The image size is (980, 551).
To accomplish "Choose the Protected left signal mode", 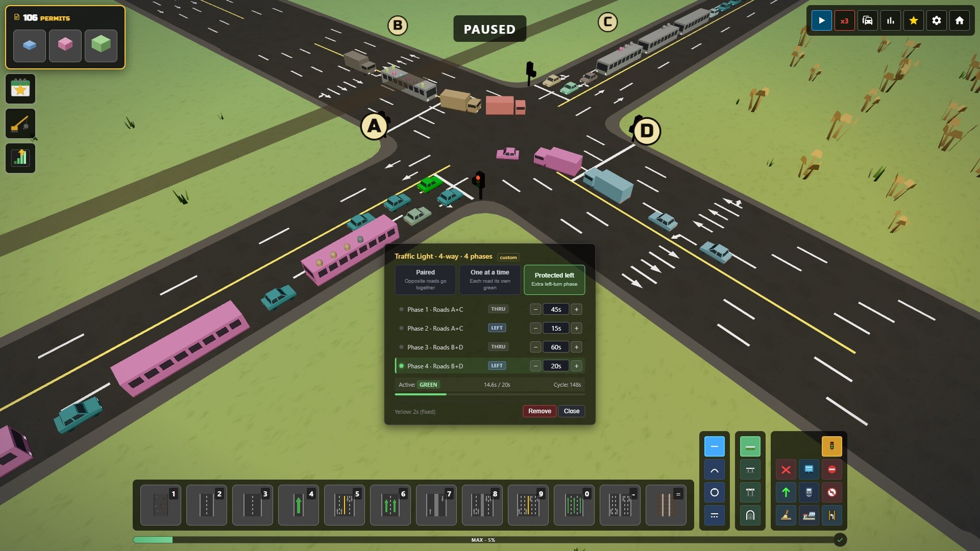I will [554, 280].
